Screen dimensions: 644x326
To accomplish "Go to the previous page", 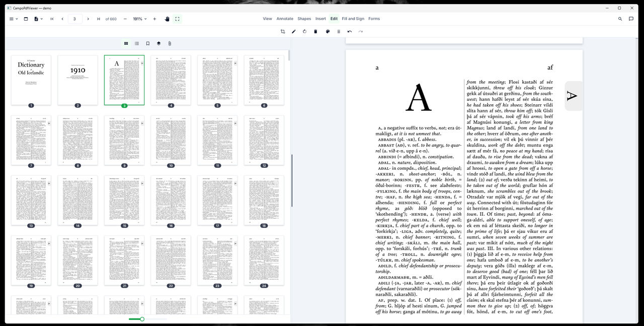I will click(x=62, y=19).
